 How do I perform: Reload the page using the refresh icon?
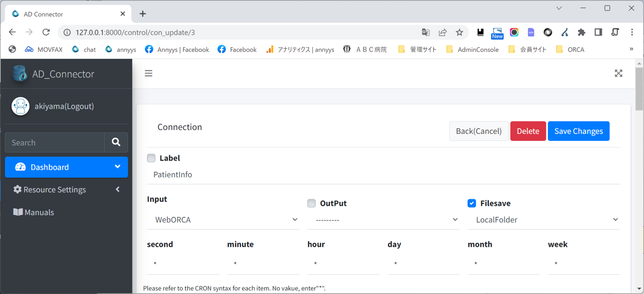tap(46, 32)
